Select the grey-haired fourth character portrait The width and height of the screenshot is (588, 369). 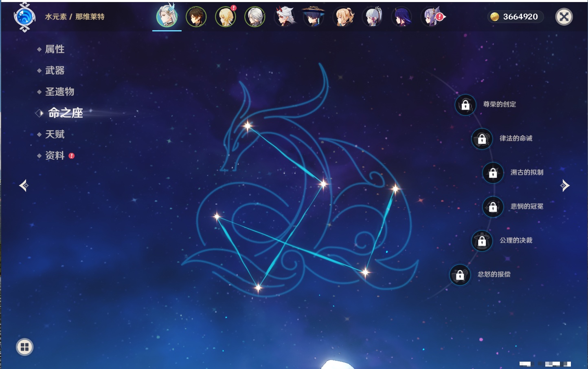(255, 17)
